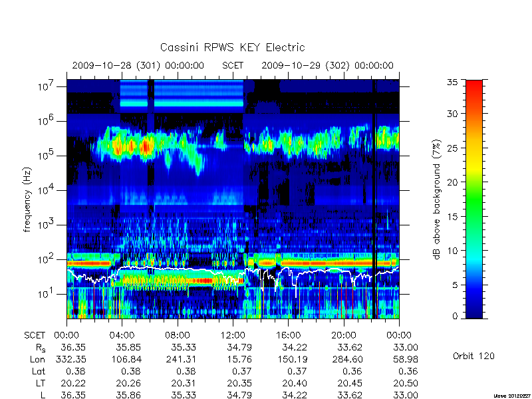This screenshot has height=399, width=532.
Task: Click the LT value 20.22
Action: click(x=73, y=384)
